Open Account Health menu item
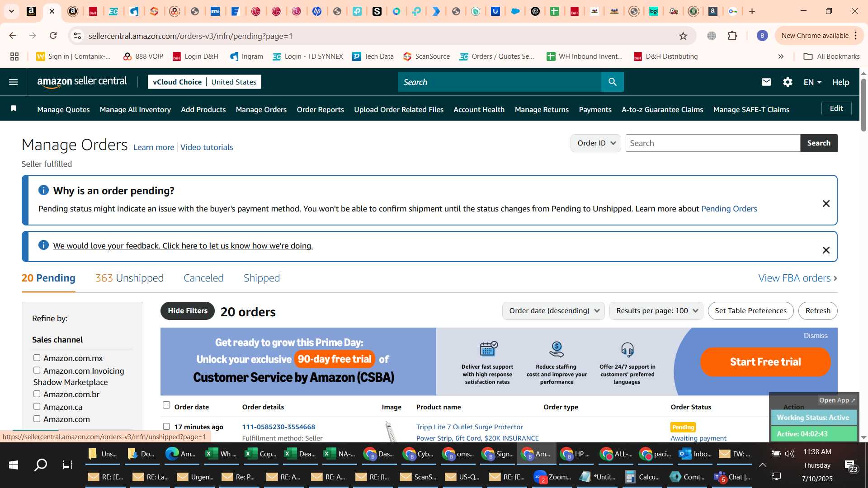 pos(479,109)
